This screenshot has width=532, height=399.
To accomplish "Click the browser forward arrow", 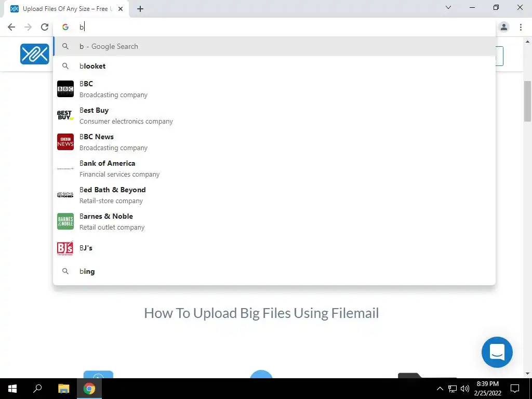I will (x=28, y=27).
